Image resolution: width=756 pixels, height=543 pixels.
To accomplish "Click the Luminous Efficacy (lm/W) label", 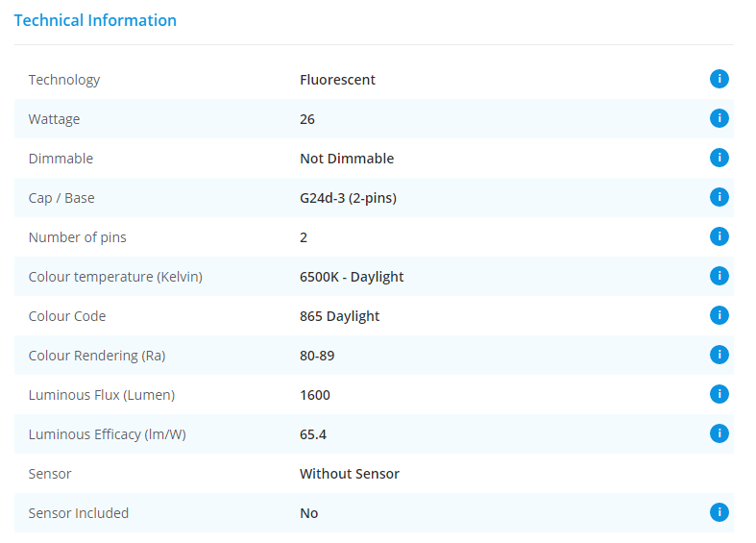I will point(107,434).
